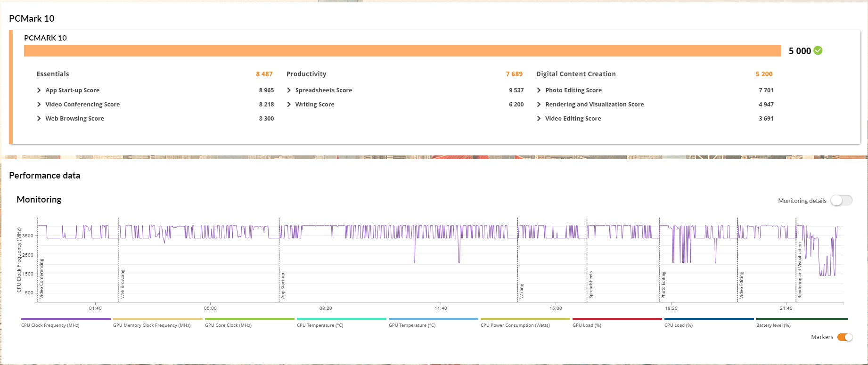Select the CPU Temperature legend item

click(x=342, y=323)
